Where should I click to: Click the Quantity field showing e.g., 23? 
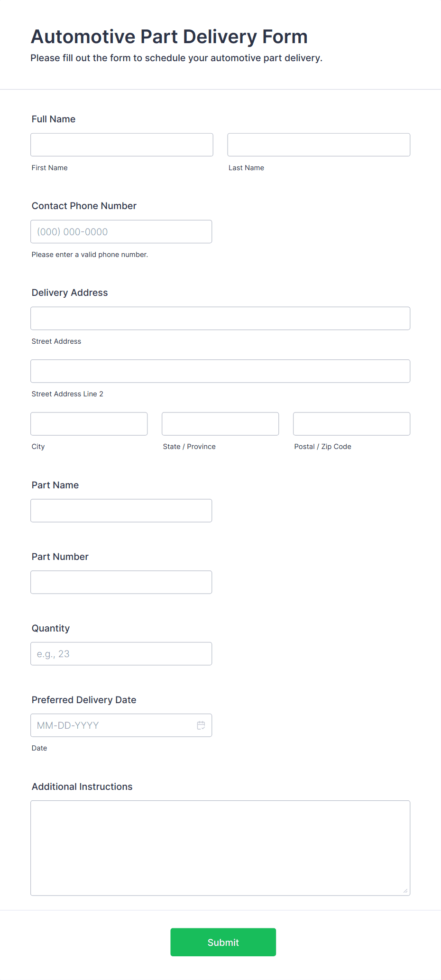121,653
